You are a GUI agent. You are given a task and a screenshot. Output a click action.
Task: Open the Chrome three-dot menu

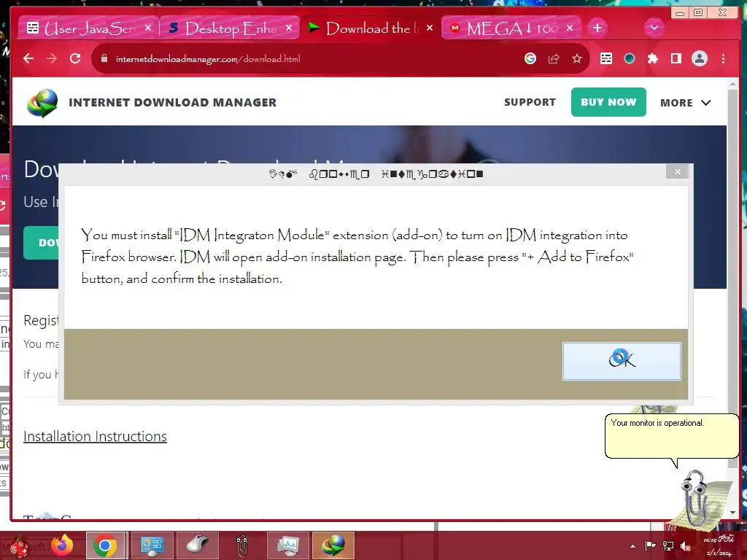723,58
